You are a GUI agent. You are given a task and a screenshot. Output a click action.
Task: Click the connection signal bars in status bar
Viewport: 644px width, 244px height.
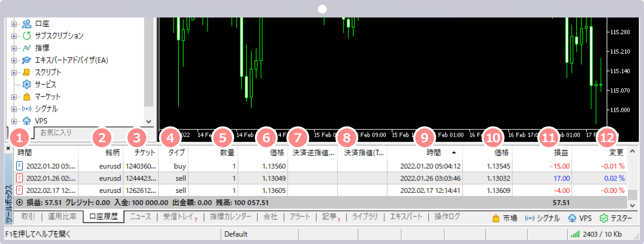click(x=575, y=234)
